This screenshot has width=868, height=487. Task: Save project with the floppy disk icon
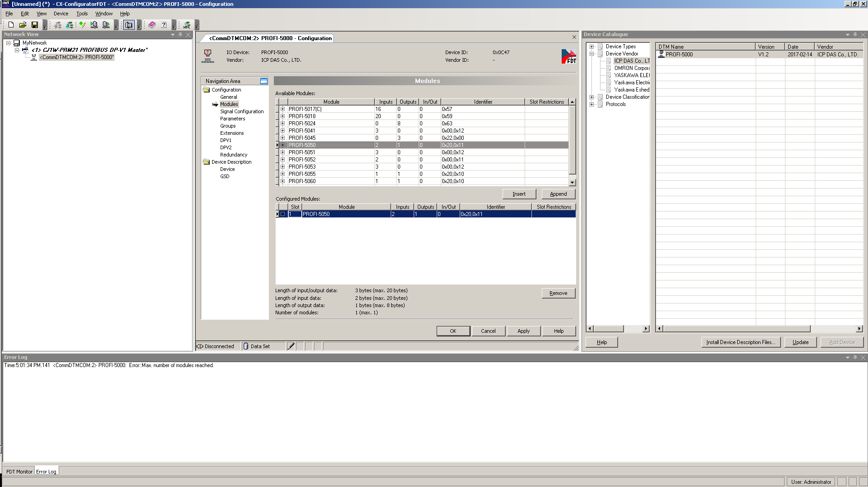click(x=34, y=25)
